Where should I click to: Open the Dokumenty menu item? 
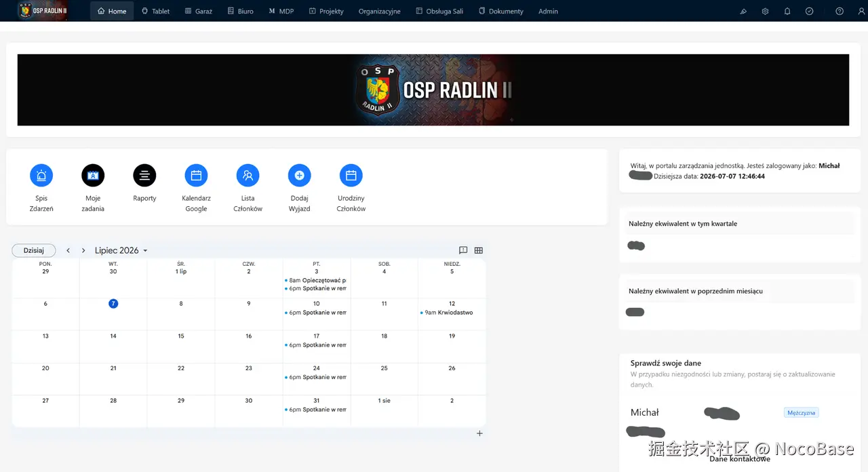click(x=501, y=12)
